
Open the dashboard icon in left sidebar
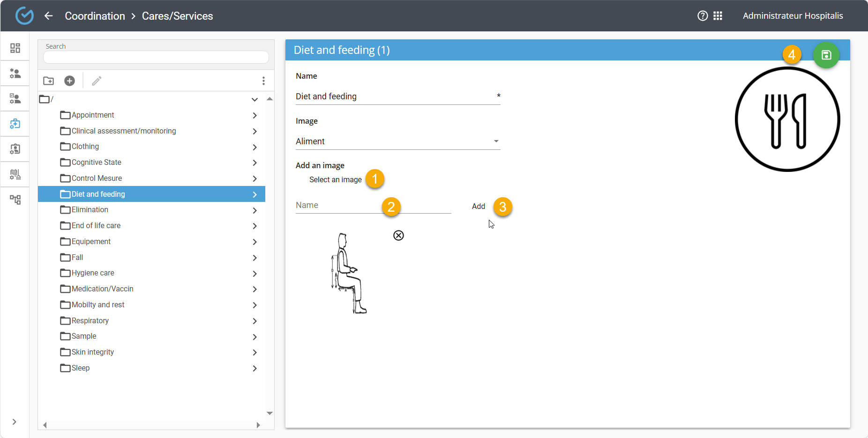(15, 48)
